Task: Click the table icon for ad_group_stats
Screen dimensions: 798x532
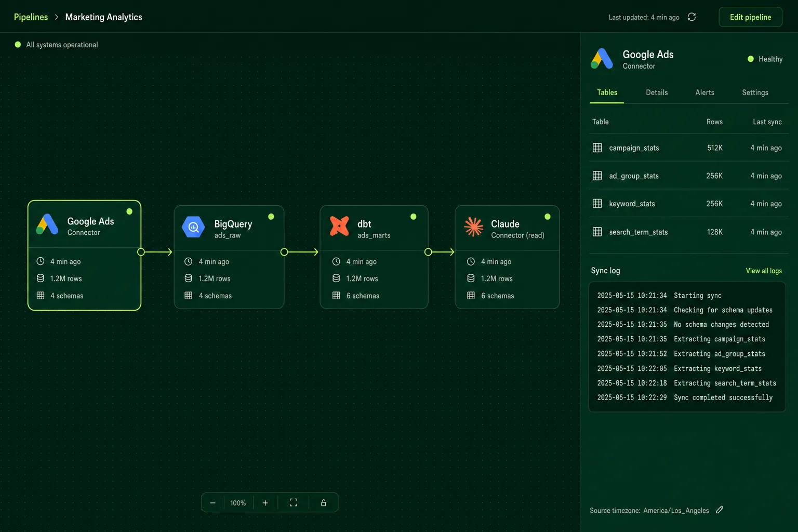Action: (x=597, y=176)
